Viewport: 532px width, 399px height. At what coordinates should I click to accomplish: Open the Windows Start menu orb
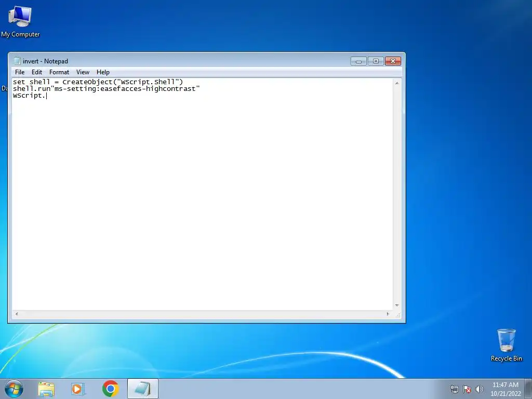[14, 389]
